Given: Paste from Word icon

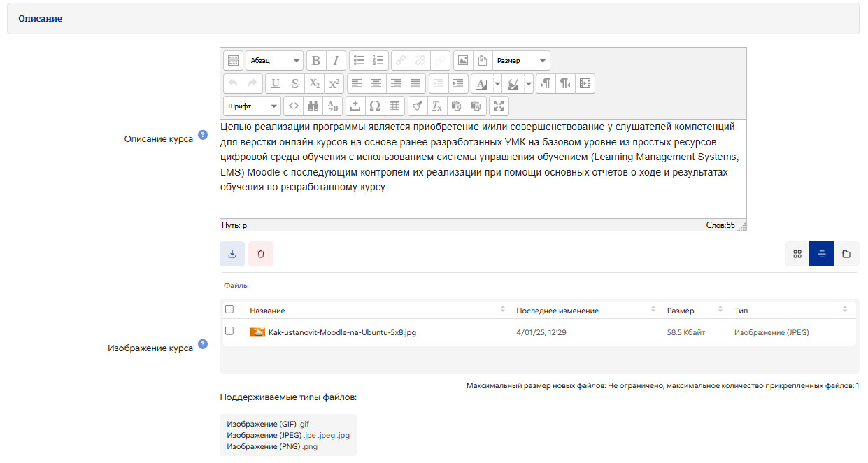Looking at the screenshot, I should pos(476,106).
